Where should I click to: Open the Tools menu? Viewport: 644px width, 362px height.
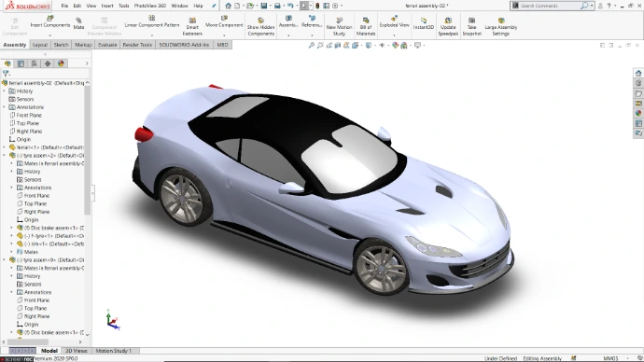[123, 6]
